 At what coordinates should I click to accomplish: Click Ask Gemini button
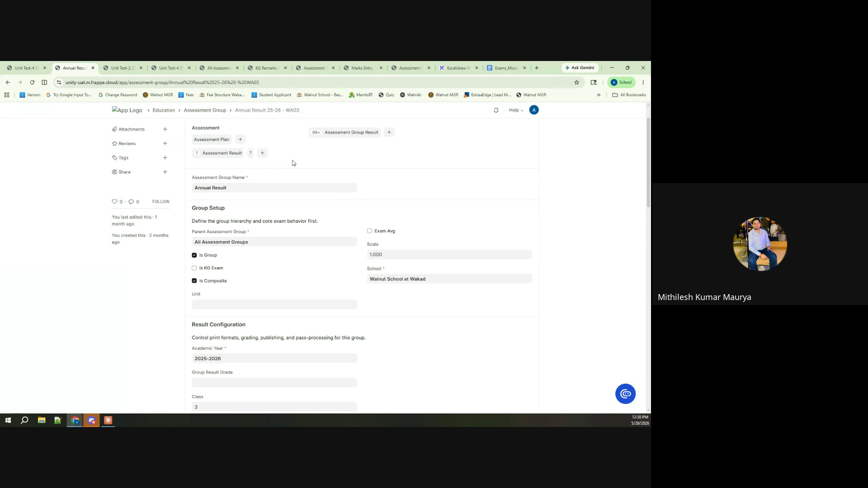tap(580, 68)
